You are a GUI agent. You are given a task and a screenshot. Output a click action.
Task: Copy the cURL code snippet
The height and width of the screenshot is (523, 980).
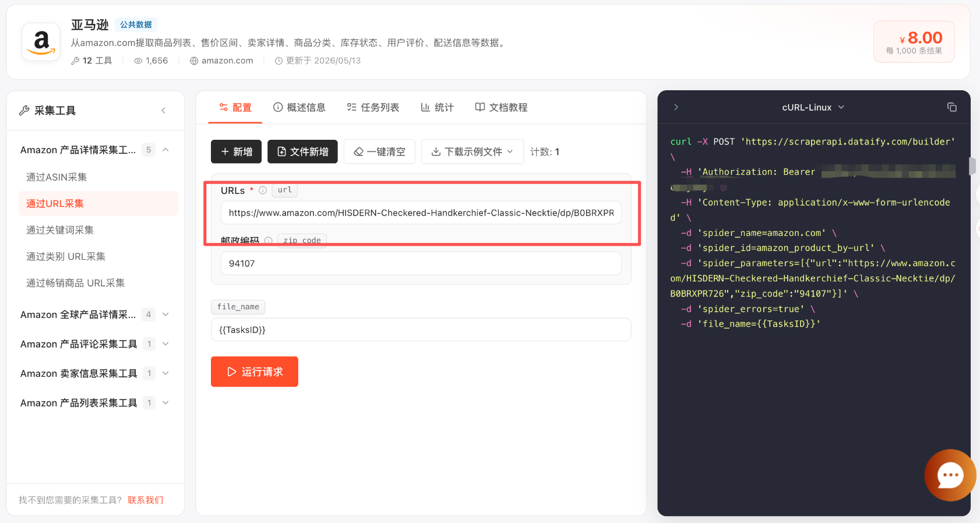point(952,107)
